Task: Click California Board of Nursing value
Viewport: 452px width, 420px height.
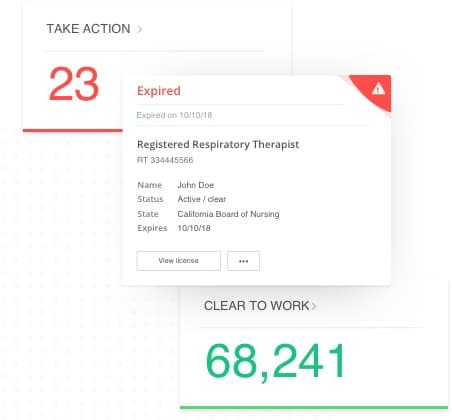Action: coord(228,214)
